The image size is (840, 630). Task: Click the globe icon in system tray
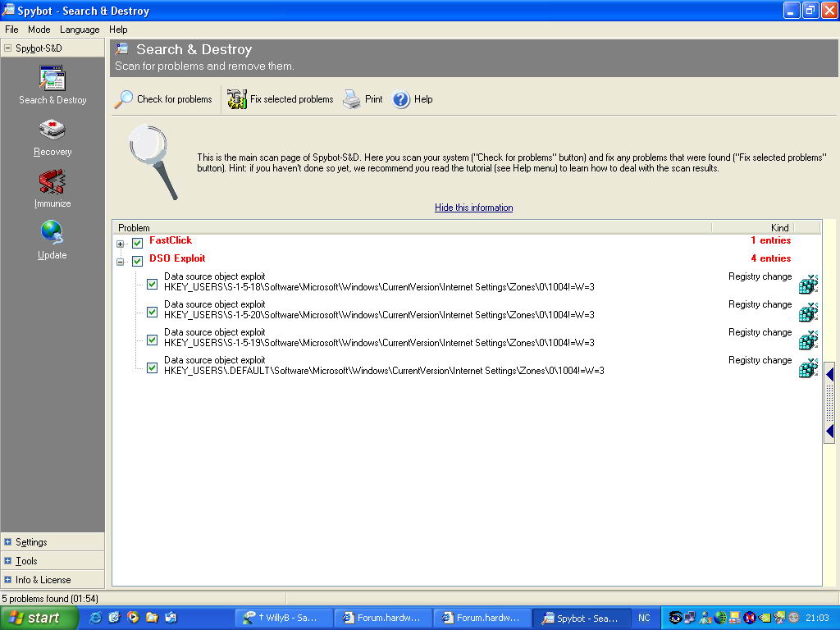pos(720,618)
